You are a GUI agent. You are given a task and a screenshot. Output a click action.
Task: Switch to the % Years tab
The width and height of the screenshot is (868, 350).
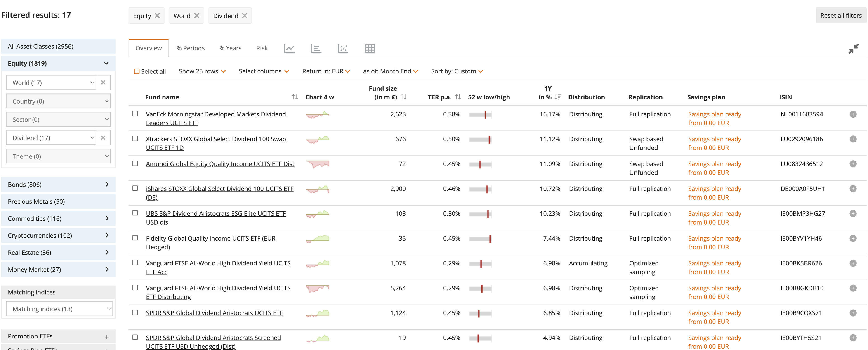tap(231, 48)
